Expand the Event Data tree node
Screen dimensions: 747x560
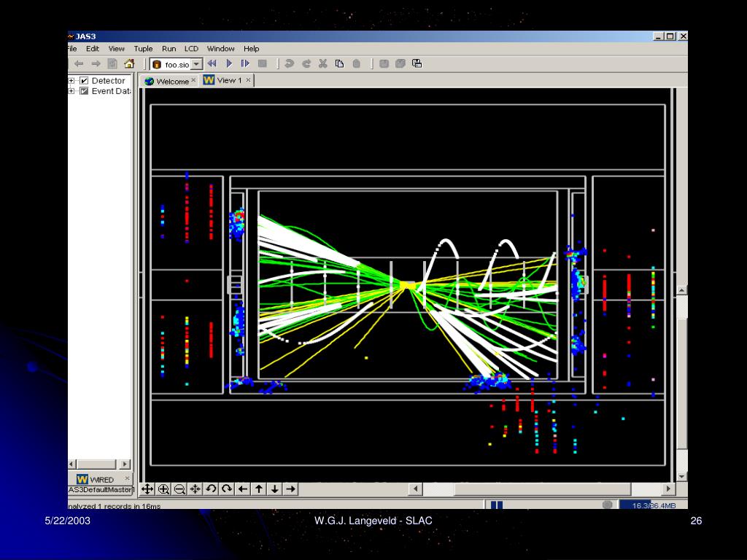click(71, 91)
